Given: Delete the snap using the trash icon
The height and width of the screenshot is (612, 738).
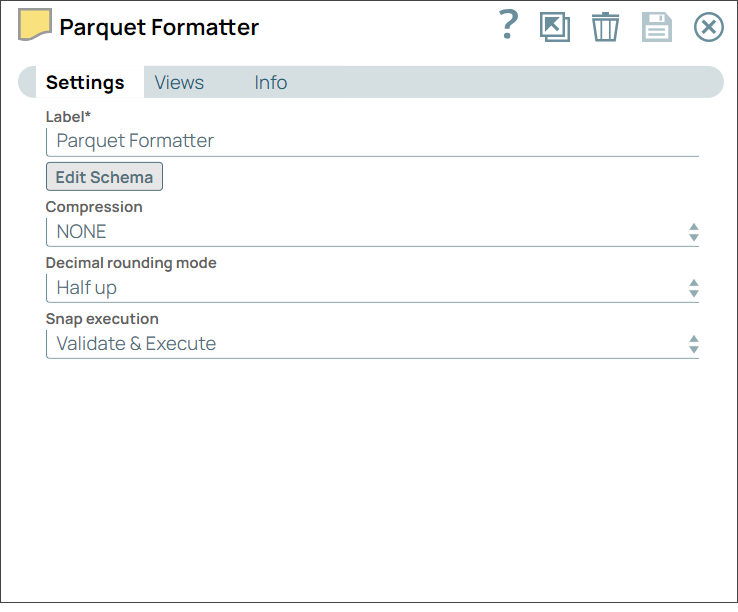Looking at the screenshot, I should [605, 27].
